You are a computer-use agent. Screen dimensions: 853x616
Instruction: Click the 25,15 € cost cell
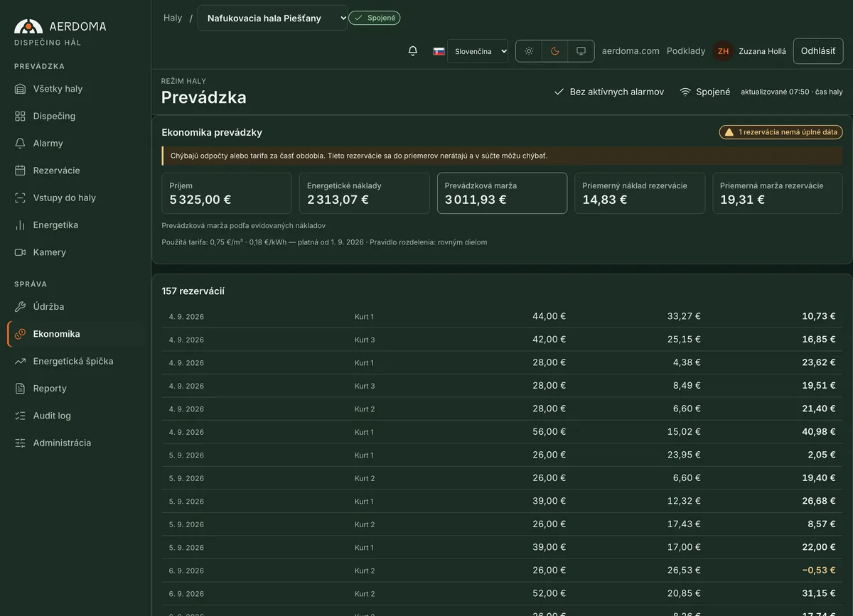tap(684, 340)
